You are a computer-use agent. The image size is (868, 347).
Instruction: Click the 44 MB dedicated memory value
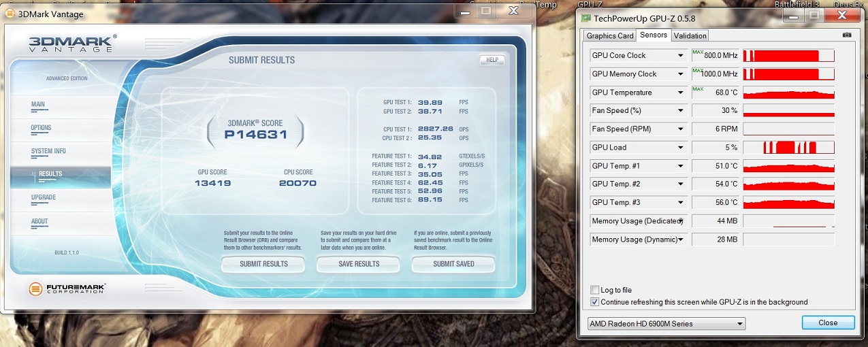coord(727,221)
